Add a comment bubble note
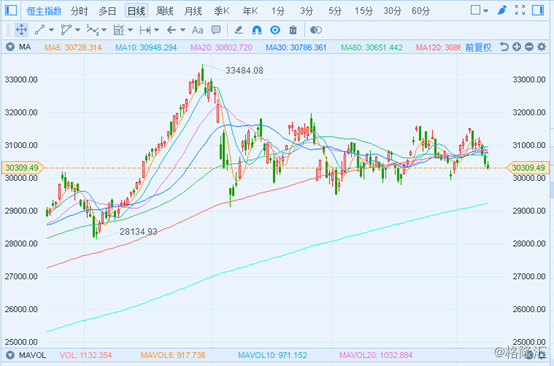 click(216, 30)
